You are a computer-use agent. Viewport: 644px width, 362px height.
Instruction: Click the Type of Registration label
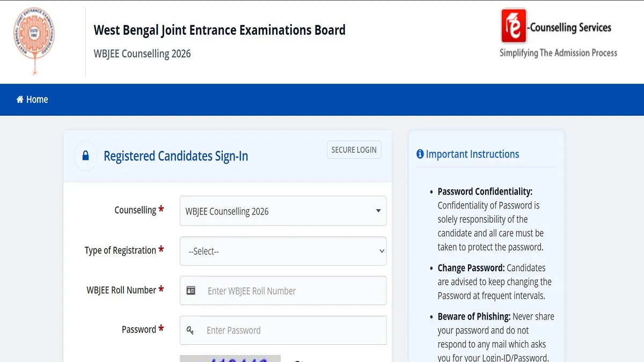120,250
